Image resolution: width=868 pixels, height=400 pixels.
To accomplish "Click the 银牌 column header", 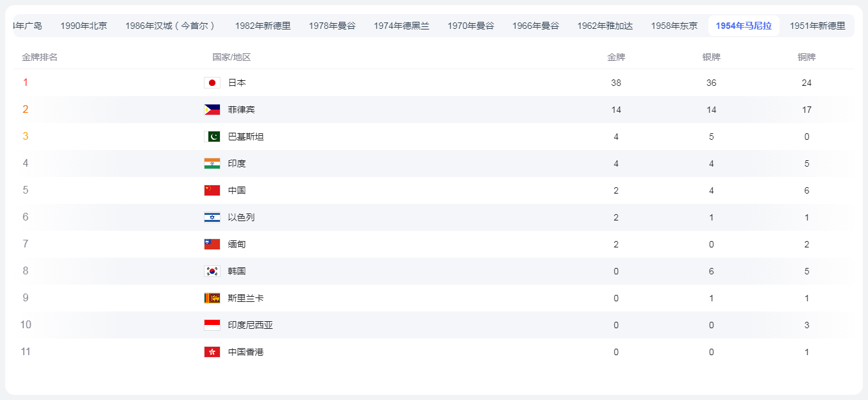I will click(712, 57).
